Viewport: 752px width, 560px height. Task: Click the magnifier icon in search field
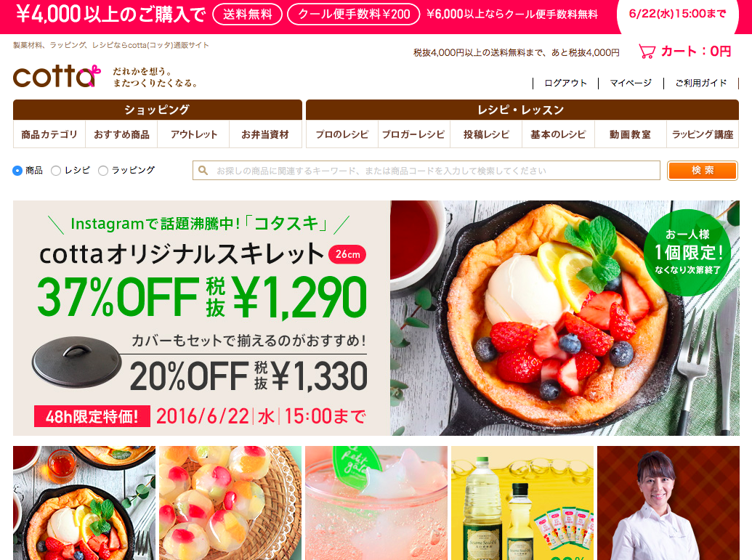click(x=203, y=170)
